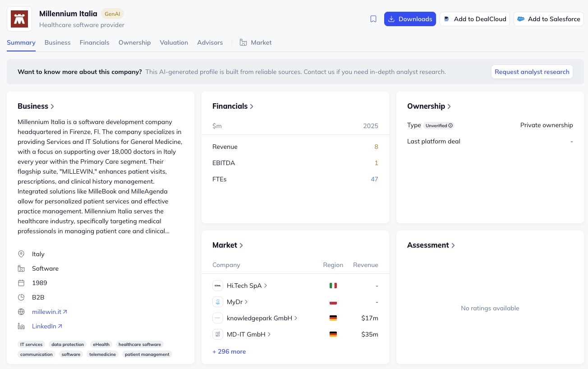Click the Downloads button
This screenshot has width=588, height=369.
410,19
